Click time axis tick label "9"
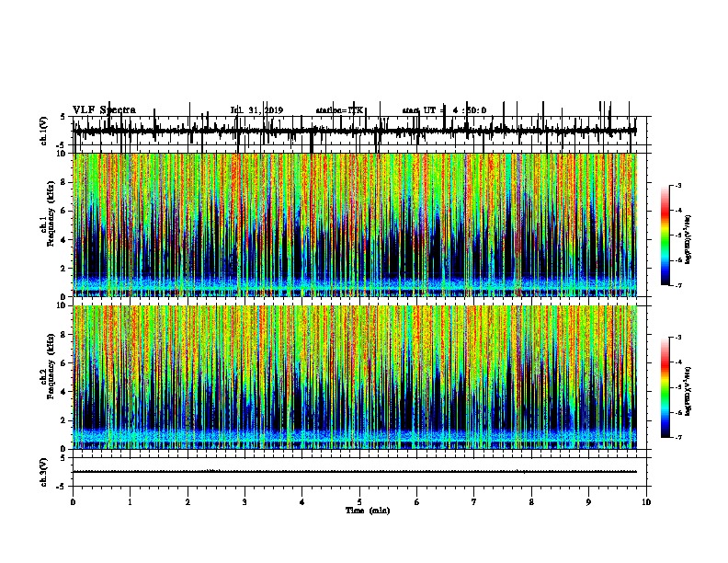 point(588,502)
